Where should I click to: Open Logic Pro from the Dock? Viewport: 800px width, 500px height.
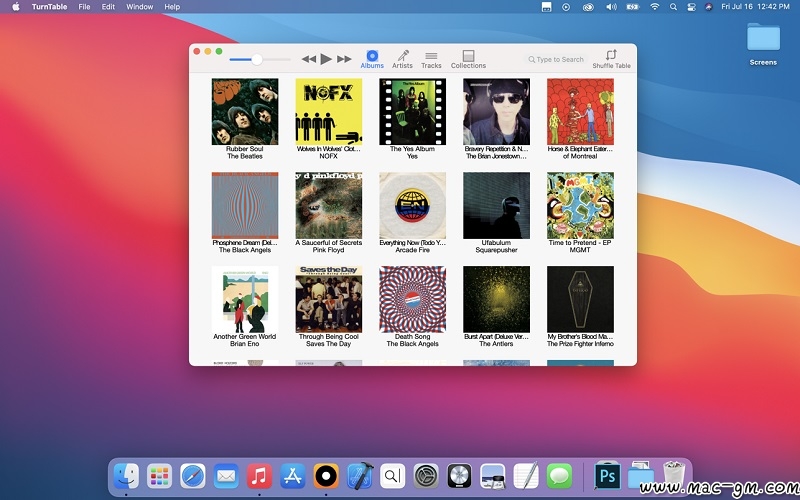click(459, 476)
